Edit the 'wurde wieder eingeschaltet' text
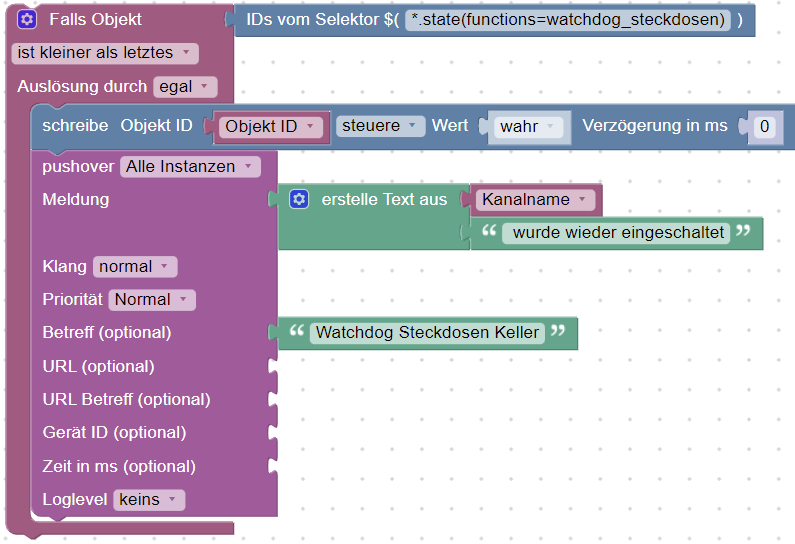Screen dimensions: 795x544 (x=618, y=233)
